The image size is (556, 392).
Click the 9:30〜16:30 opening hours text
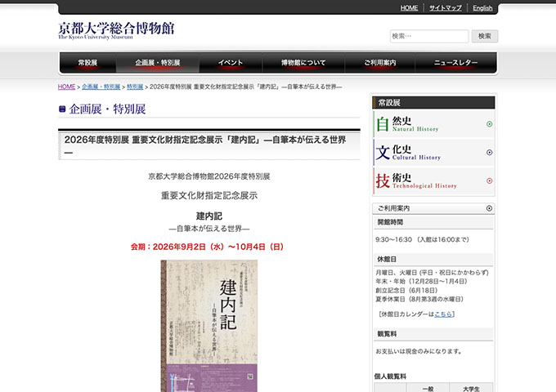(x=423, y=240)
